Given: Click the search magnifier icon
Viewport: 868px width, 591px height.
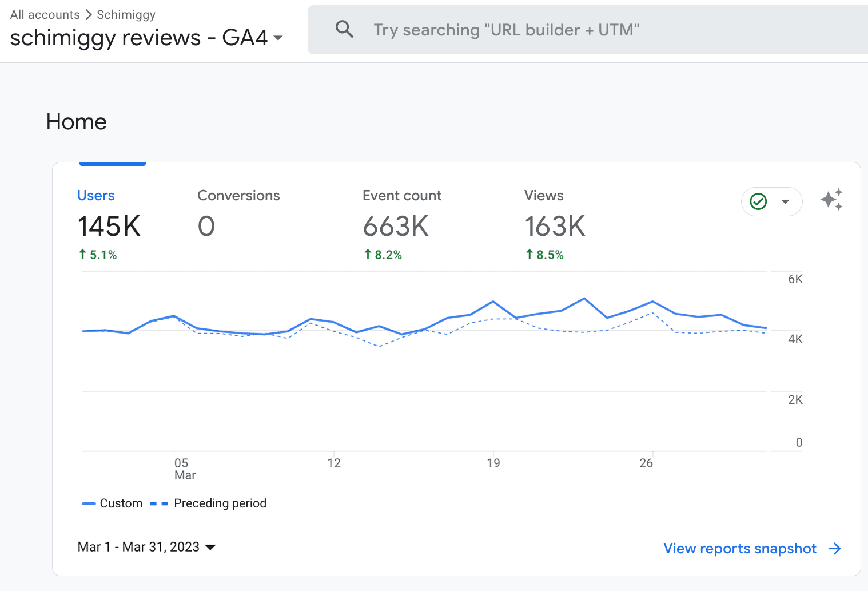Looking at the screenshot, I should 344,29.
